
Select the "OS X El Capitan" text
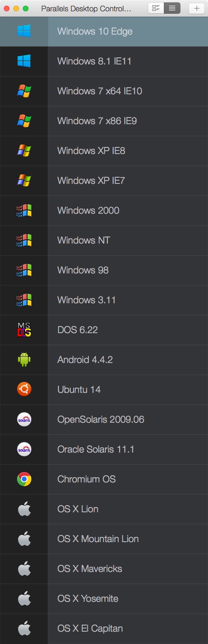tap(90, 628)
